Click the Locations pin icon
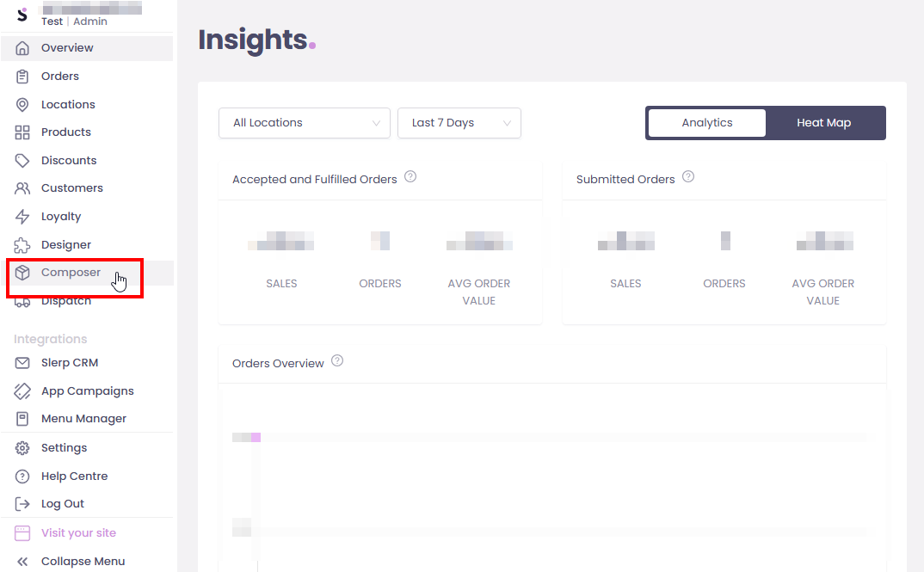Viewport: 924px width, 572px height. click(x=22, y=105)
